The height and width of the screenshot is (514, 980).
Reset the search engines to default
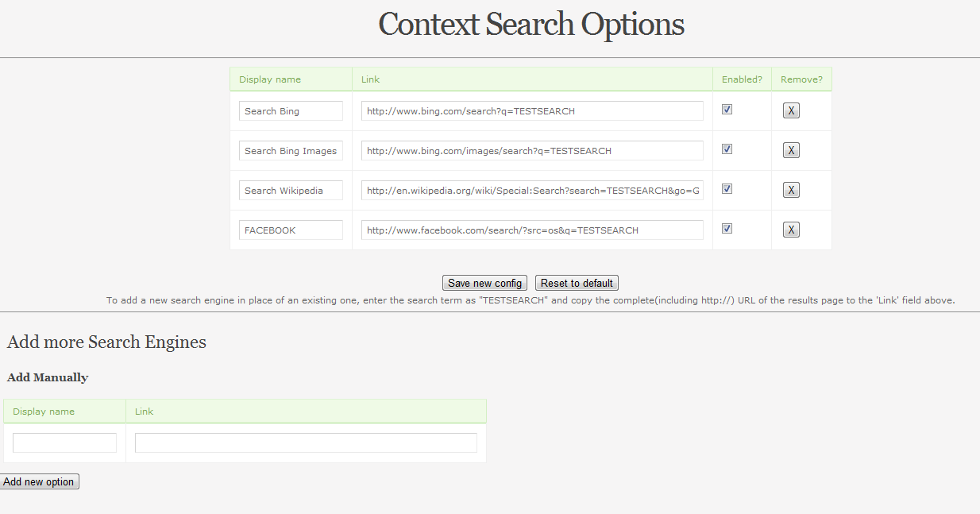tap(577, 283)
